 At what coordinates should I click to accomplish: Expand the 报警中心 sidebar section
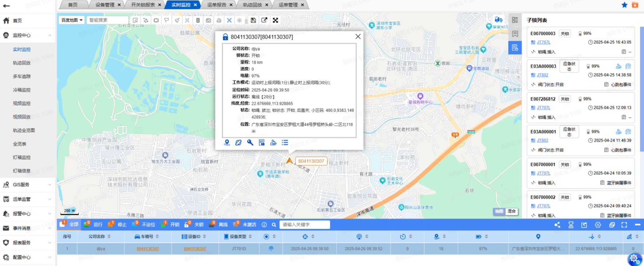pyautogui.click(x=27, y=214)
